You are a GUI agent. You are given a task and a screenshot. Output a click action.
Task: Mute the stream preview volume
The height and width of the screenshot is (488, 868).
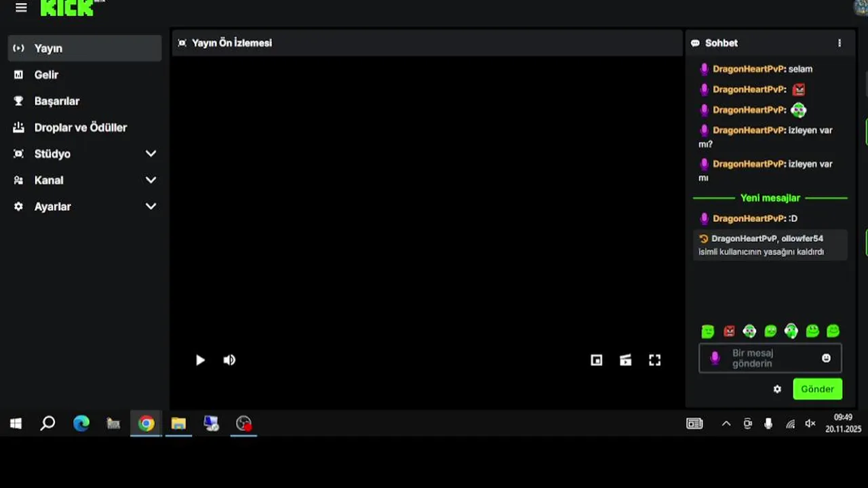pyautogui.click(x=230, y=360)
